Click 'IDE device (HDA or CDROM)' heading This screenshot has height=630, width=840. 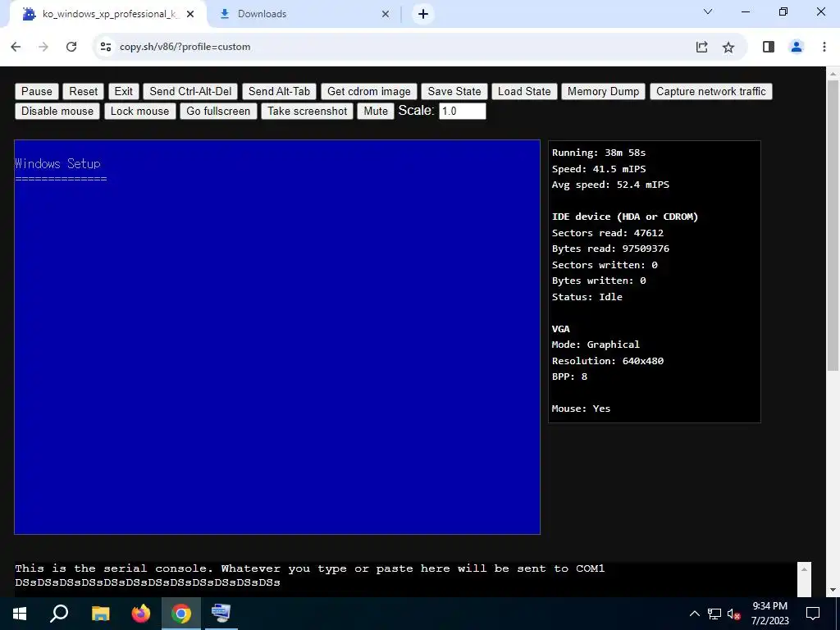(624, 217)
